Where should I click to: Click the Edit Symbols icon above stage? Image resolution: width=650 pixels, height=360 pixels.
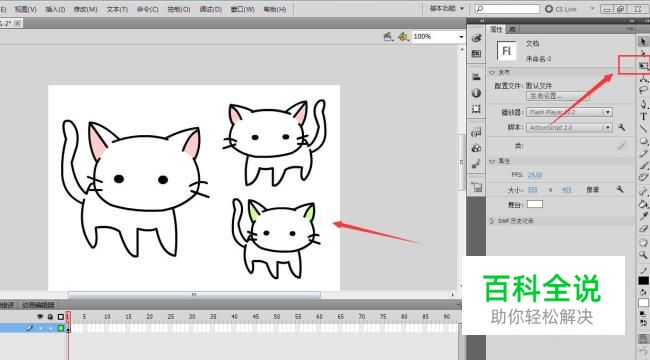402,36
